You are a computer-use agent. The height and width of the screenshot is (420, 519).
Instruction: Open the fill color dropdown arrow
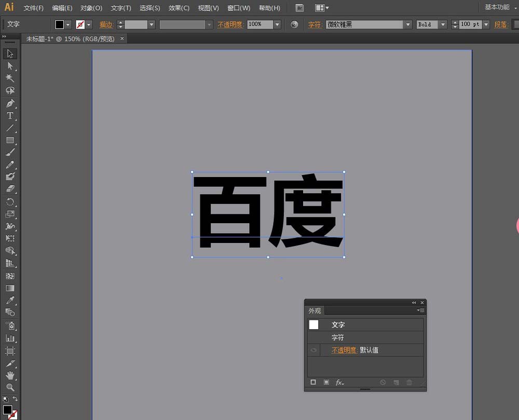click(x=68, y=24)
